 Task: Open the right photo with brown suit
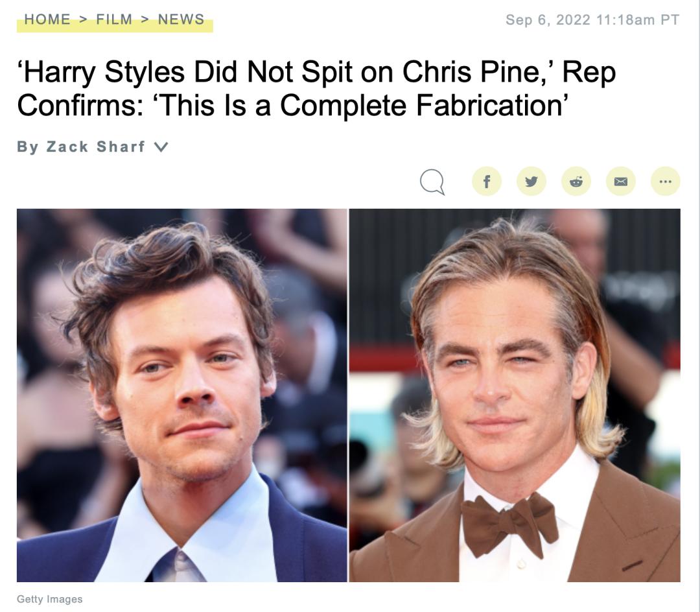point(515,395)
